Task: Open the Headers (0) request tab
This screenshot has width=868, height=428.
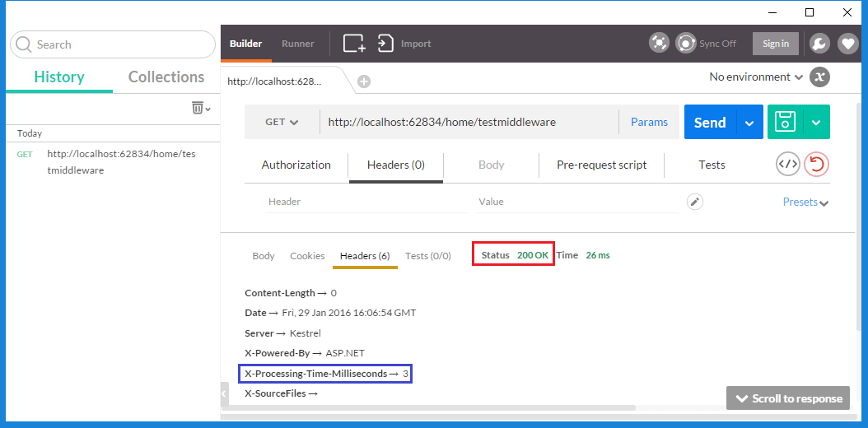Action: pos(396,165)
